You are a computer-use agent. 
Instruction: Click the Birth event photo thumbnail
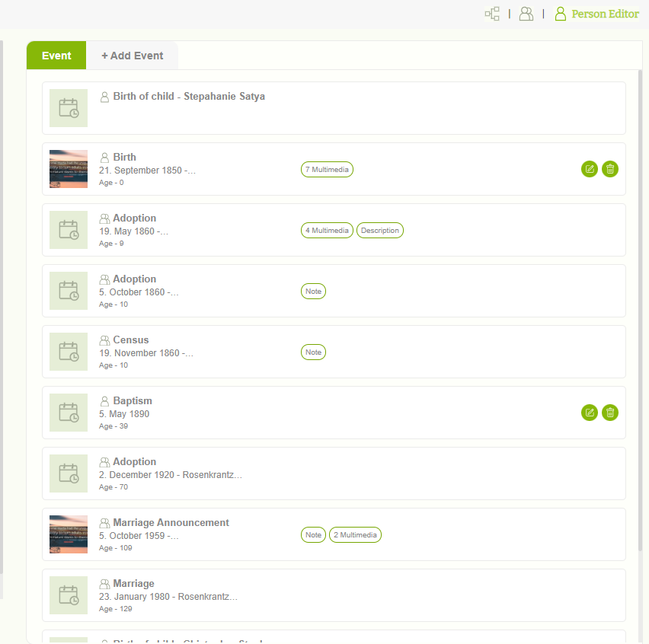click(68, 169)
